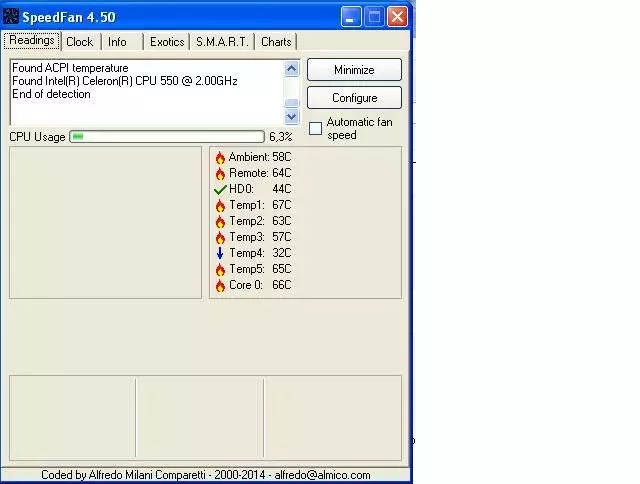Enable the Automatic fan speed checkbox
Viewport: 640px width, 484px height.
tap(316, 129)
